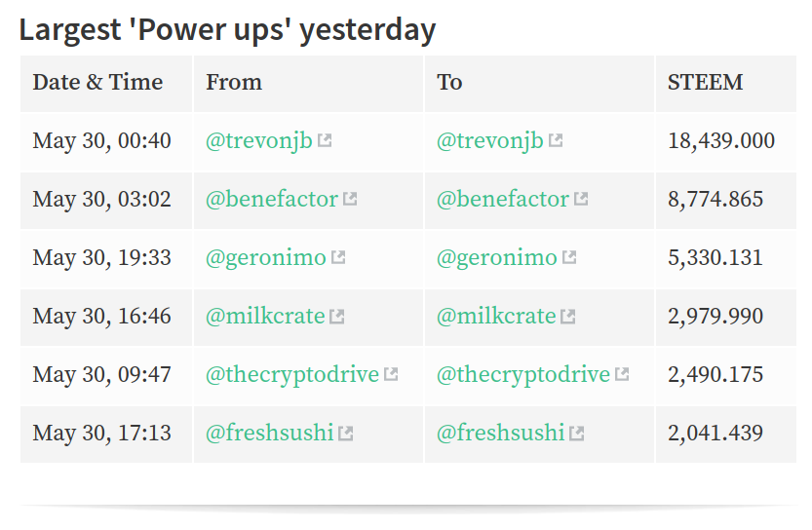This screenshot has width=812, height=530.
Task: Click the May 30, 17:13 date cell
Action: click(x=106, y=434)
